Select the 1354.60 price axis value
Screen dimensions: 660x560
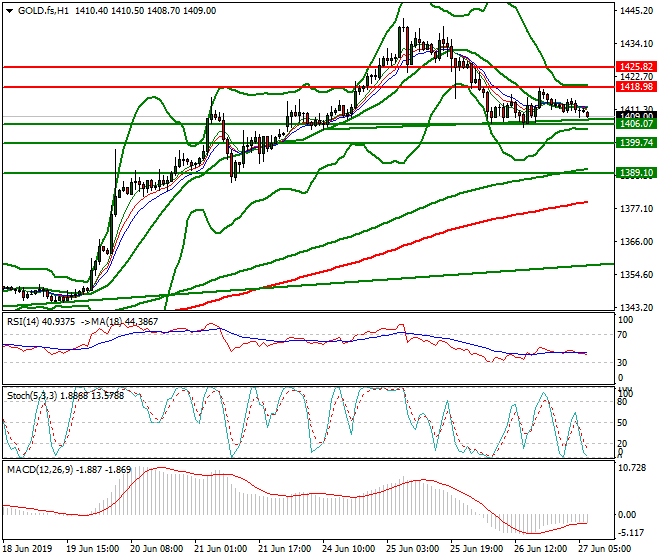636,275
